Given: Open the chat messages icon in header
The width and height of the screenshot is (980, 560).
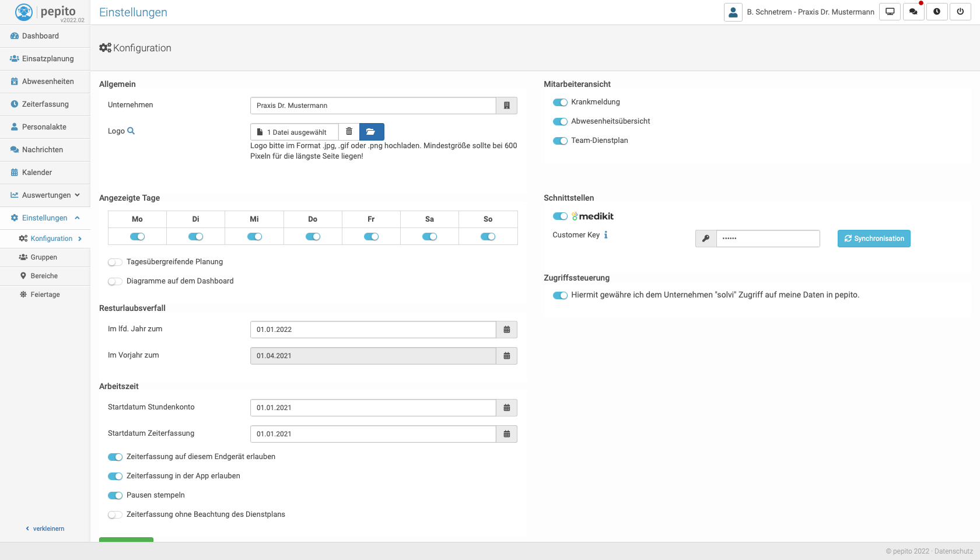Looking at the screenshot, I should click(913, 12).
